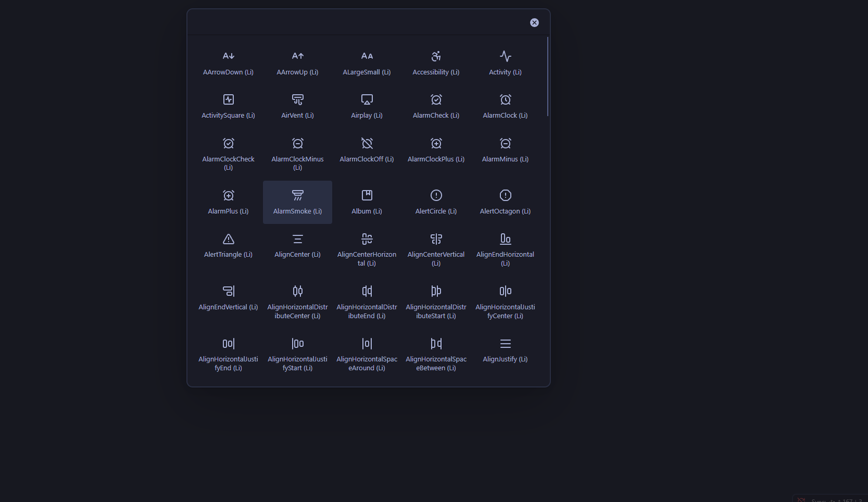This screenshot has height=502, width=868.
Task: Select the highlighted AlarmSmoke (Li) icon
Action: coord(298,195)
